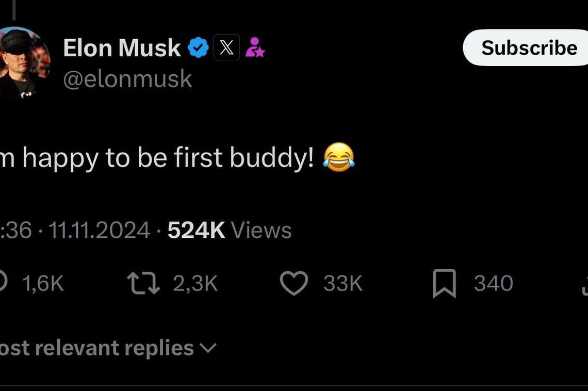Click the 11.11.2024 post date
Screen dimensions: 588x391
(99, 230)
